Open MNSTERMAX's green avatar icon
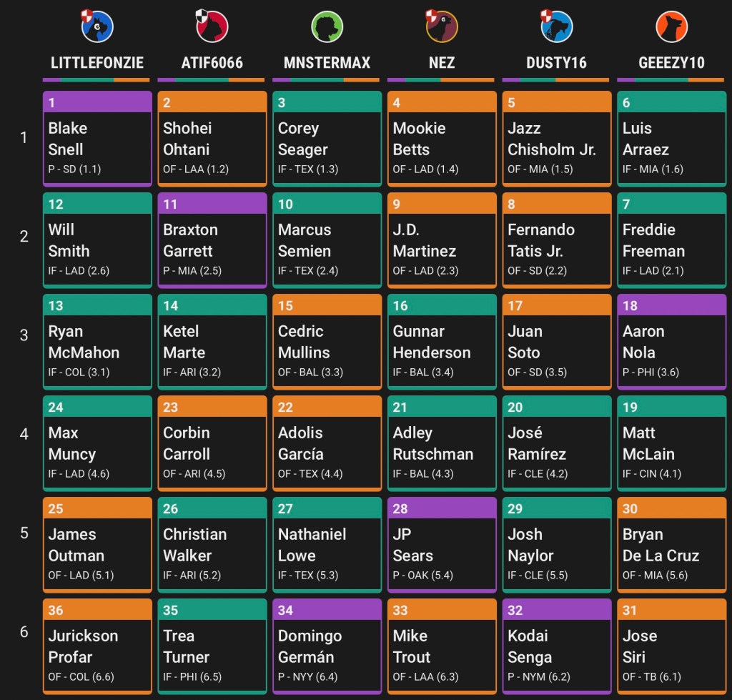The width and height of the screenshot is (732, 700). coord(327,26)
